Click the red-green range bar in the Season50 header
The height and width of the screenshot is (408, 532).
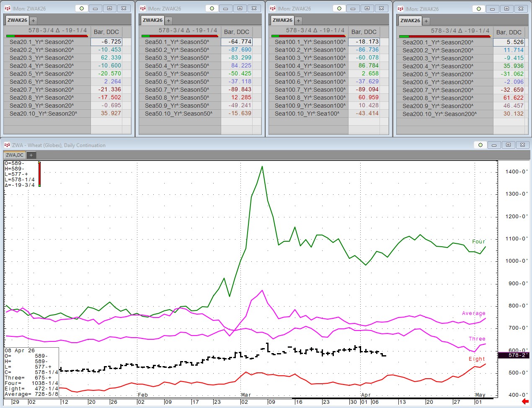(180, 36)
